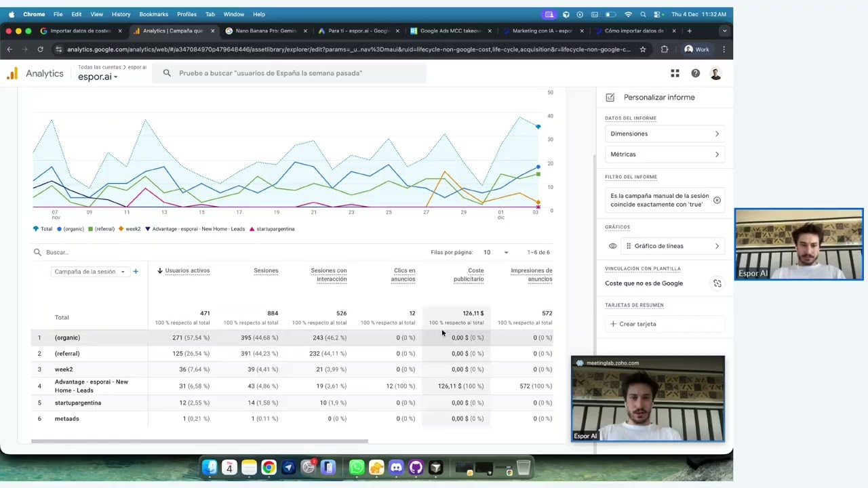The width and height of the screenshot is (868, 488).
Task: Switch to the Google Ads MCC takeover tab
Action: pyautogui.click(x=450, y=30)
